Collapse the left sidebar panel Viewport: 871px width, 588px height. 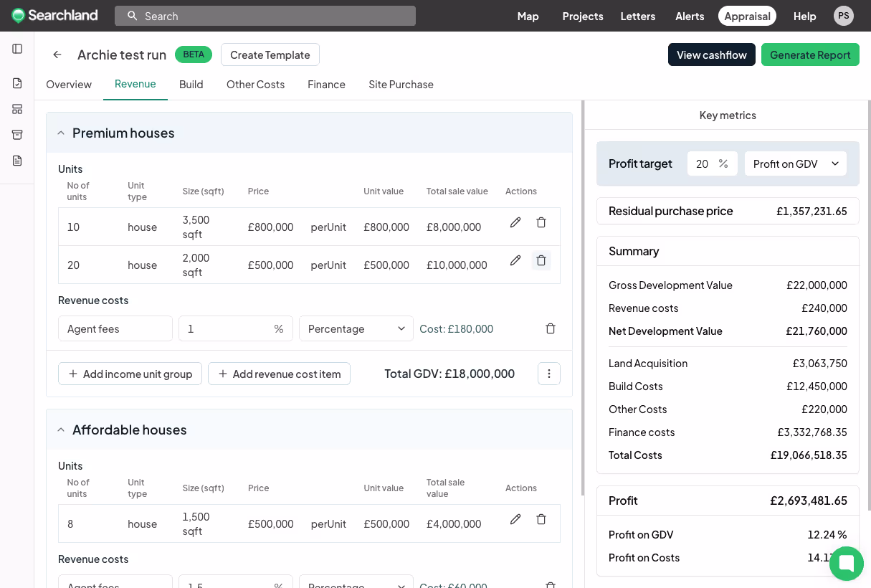(x=17, y=49)
